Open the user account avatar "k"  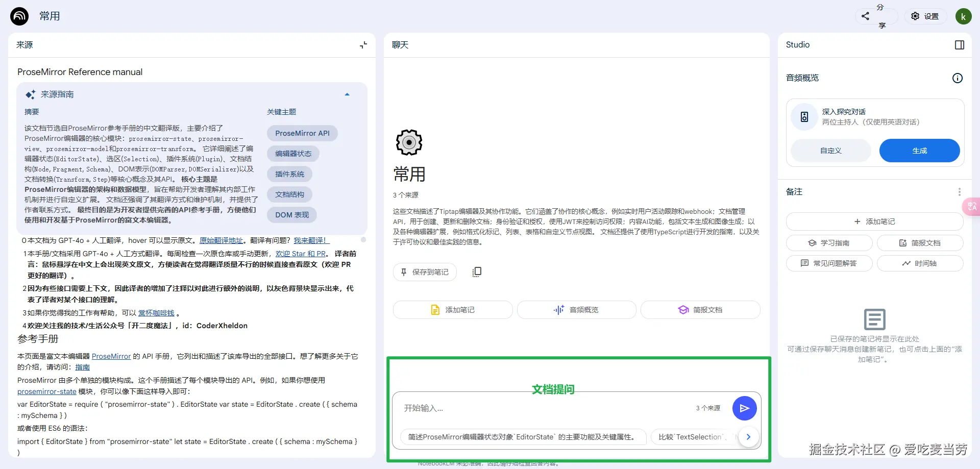tap(963, 16)
